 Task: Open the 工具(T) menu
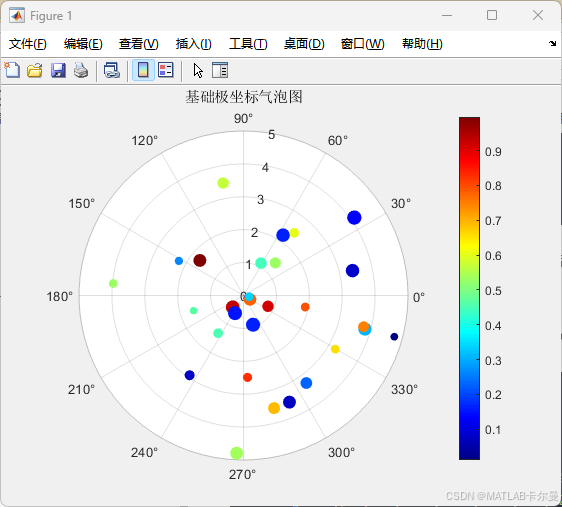[248, 44]
